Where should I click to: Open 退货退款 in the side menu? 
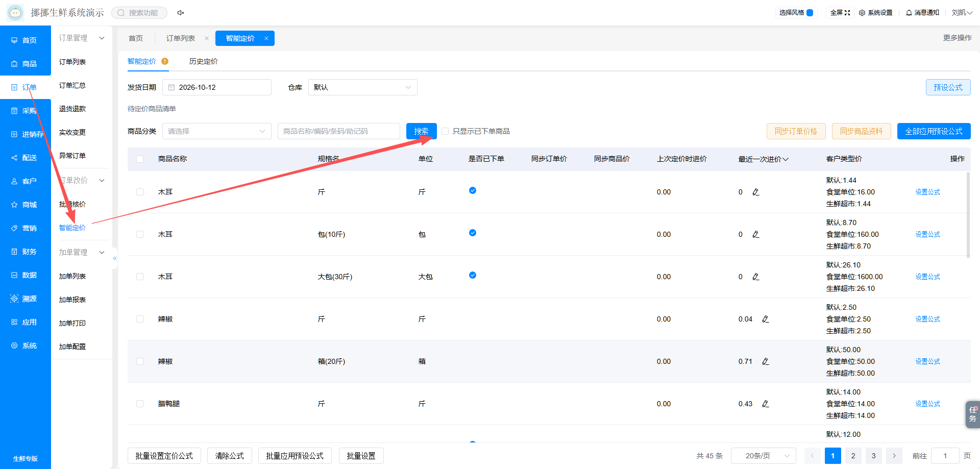[x=72, y=109]
